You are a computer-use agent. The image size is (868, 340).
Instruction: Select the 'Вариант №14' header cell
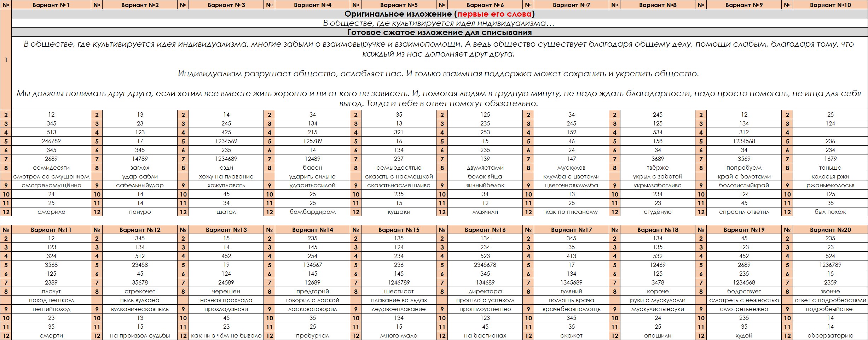click(312, 230)
